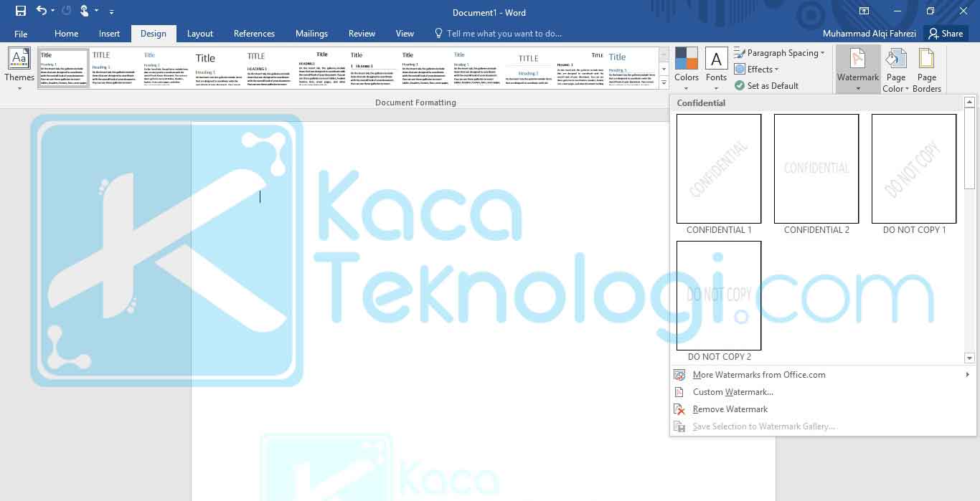Click watermark gallery scroll up arrow
The height and width of the screenshot is (501, 980).
[969, 102]
